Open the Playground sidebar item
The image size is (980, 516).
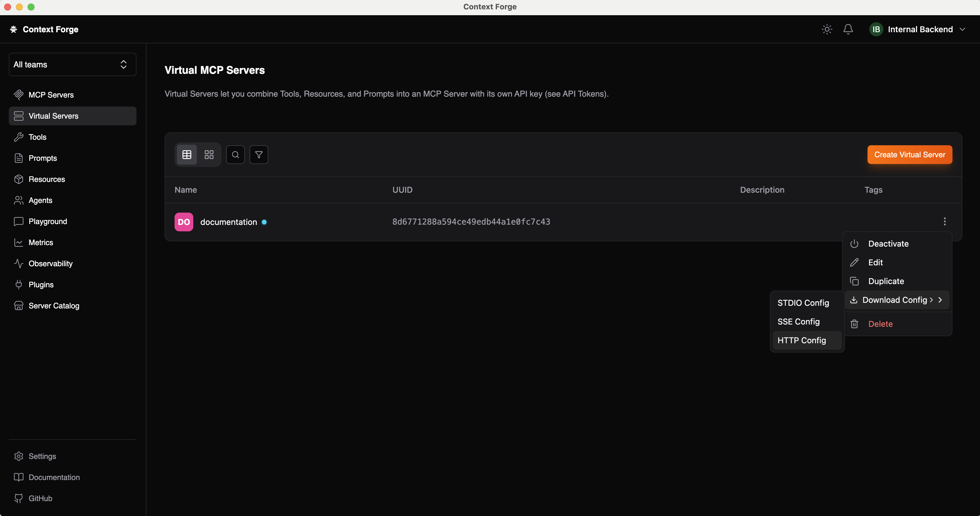tap(47, 221)
